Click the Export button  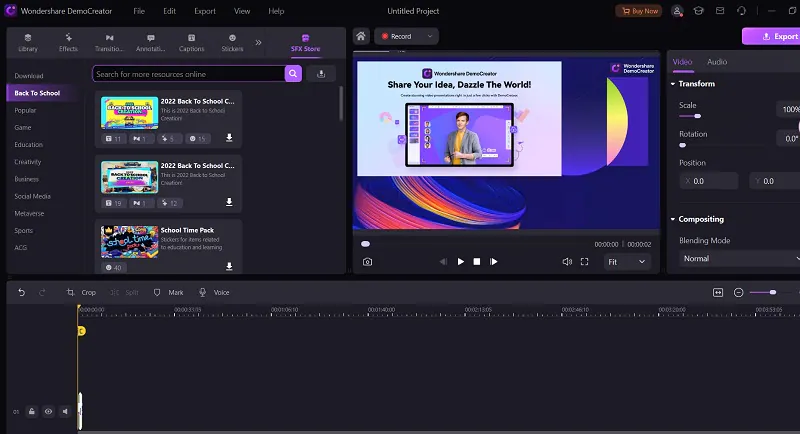tap(772, 36)
